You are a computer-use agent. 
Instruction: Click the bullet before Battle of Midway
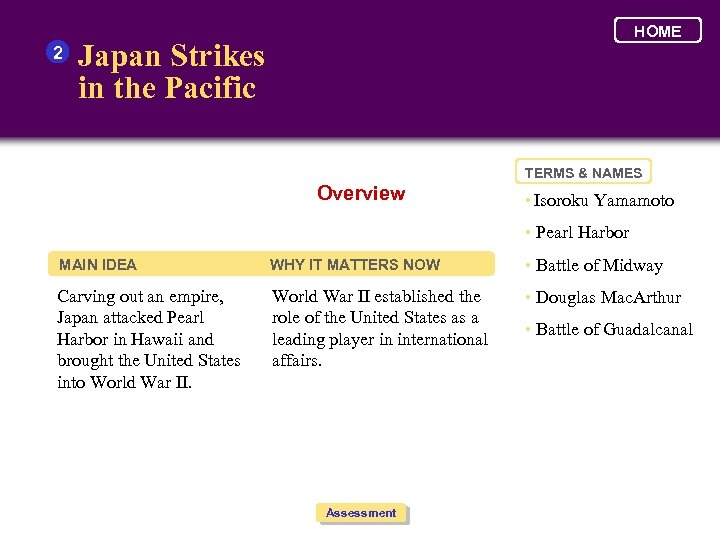528,266
